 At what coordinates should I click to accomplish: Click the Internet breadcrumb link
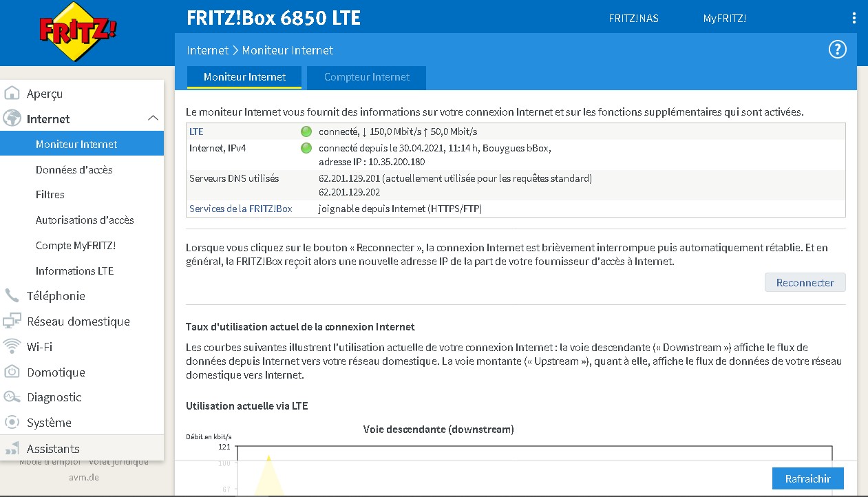(207, 50)
